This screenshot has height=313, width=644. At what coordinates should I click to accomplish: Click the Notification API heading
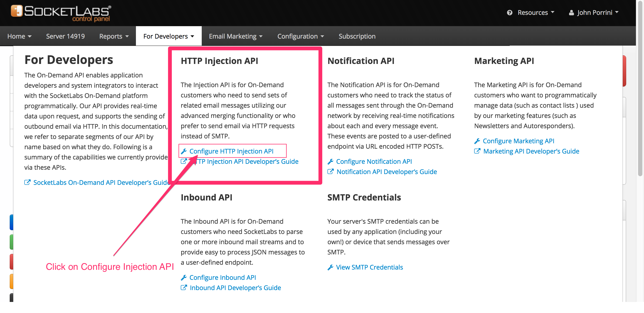361,61
